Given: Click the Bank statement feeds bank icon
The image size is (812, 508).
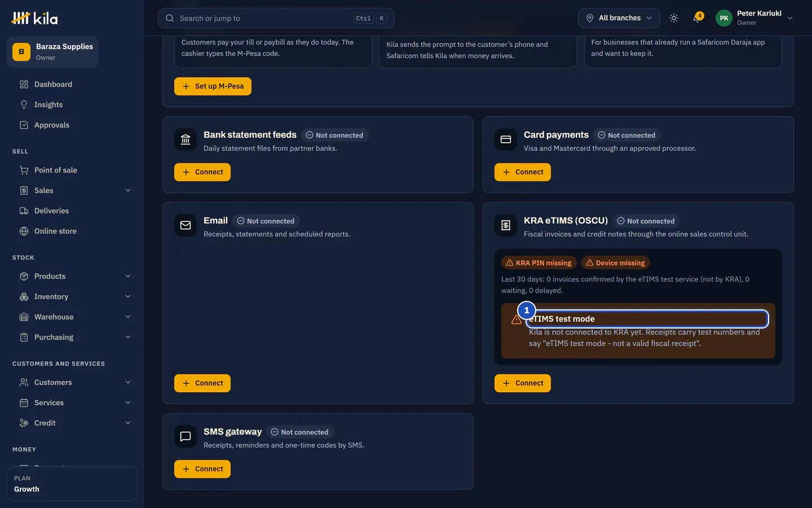Looking at the screenshot, I should (186, 139).
